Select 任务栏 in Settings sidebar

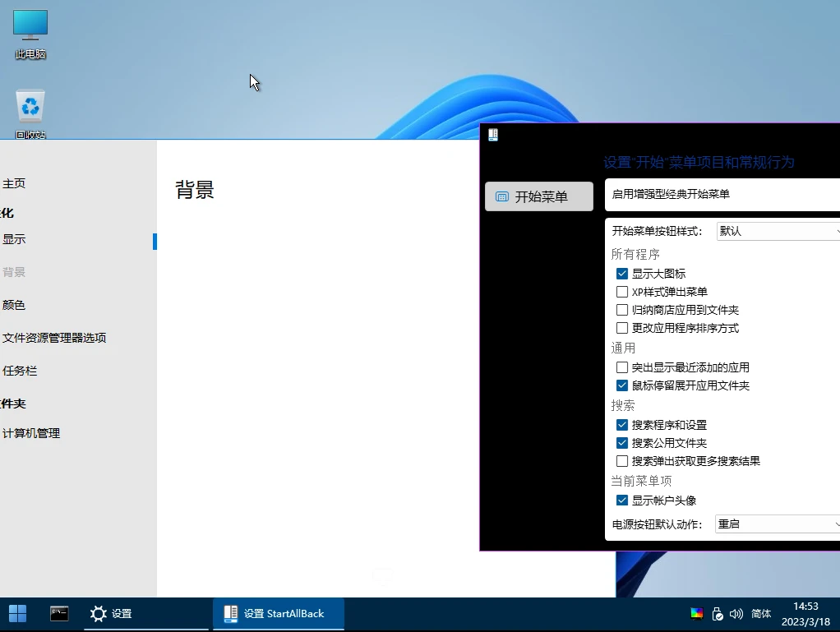[x=20, y=371]
